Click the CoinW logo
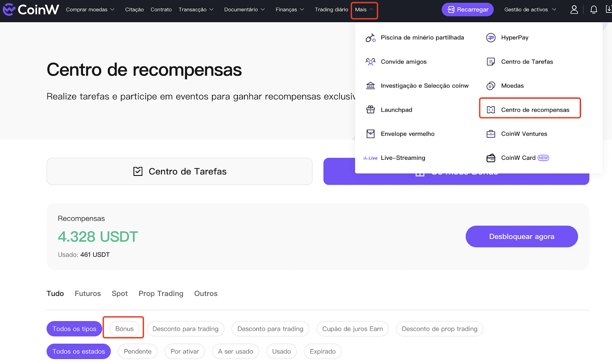 click(x=31, y=10)
